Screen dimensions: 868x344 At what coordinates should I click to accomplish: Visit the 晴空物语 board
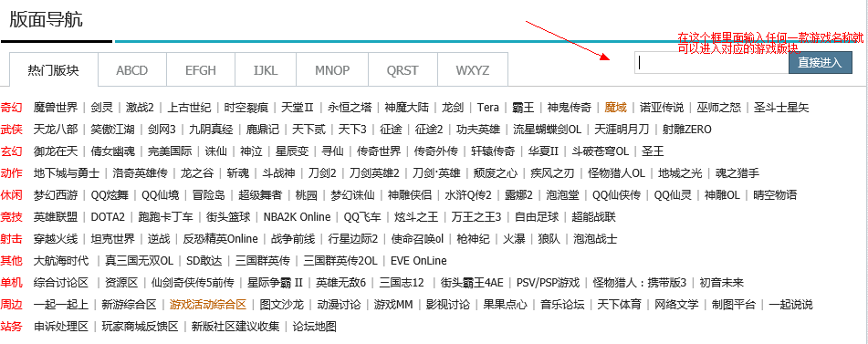click(x=775, y=195)
